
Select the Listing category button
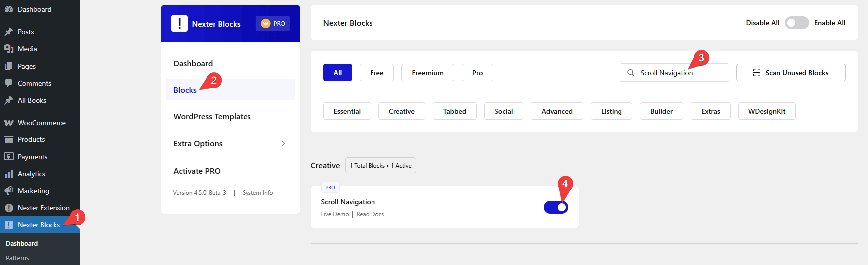coord(612,111)
